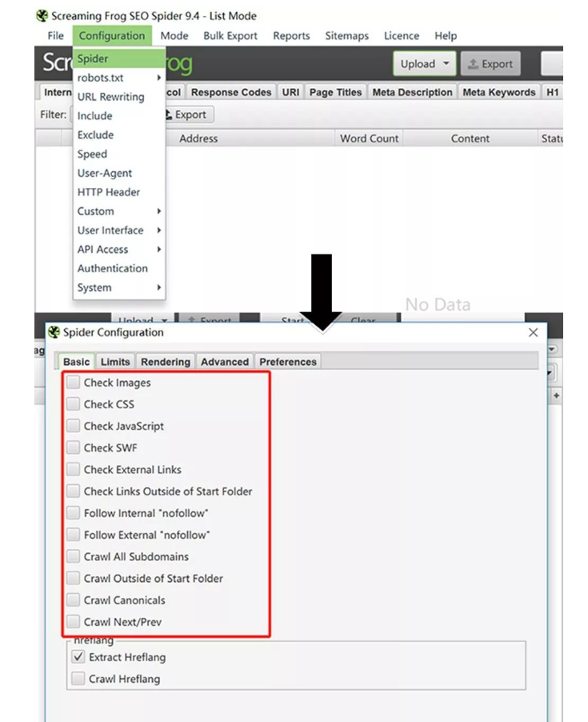Image resolution: width=588 pixels, height=722 pixels.
Task: Choose Include from the Configuration menu
Action: 119,115
